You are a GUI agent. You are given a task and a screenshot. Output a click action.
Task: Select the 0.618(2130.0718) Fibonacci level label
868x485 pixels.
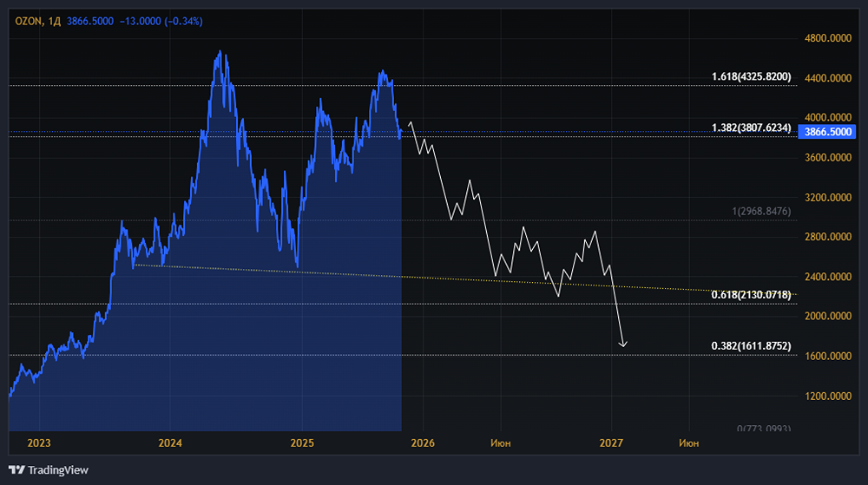pyautogui.click(x=751, y=295)
